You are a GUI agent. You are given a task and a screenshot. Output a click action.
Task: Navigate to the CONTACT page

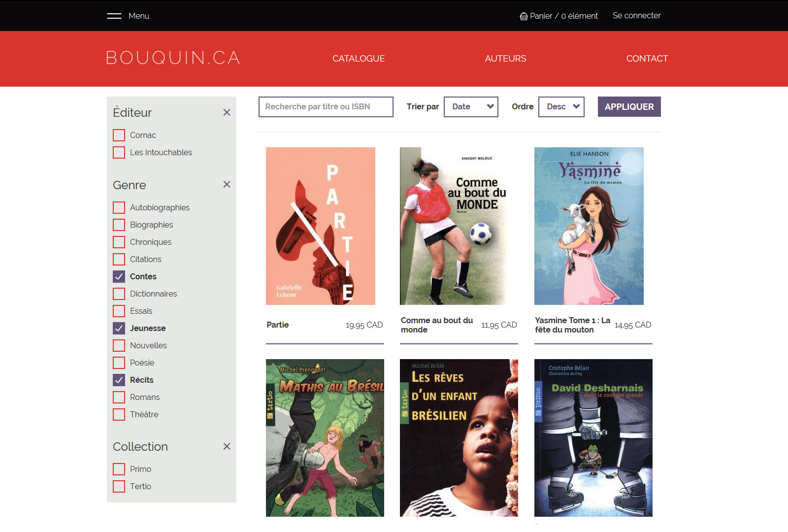pos(647,59)
